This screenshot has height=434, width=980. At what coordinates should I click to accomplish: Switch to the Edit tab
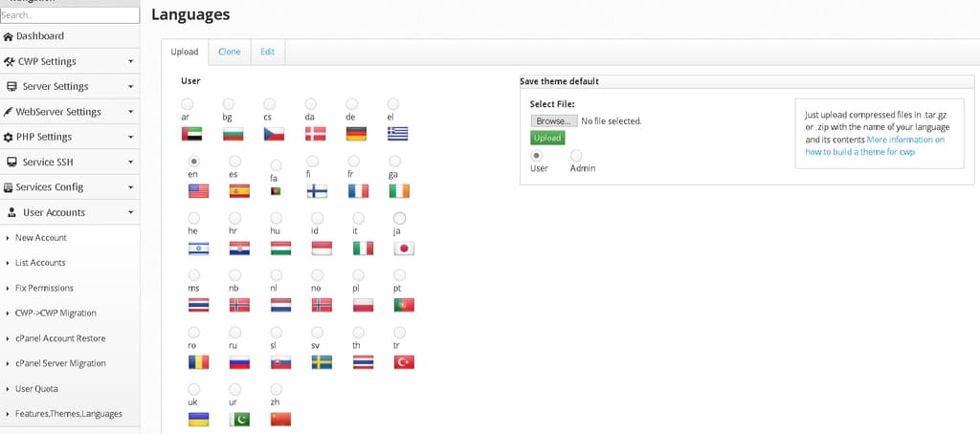pyautogui.click(x=268, y=52)
